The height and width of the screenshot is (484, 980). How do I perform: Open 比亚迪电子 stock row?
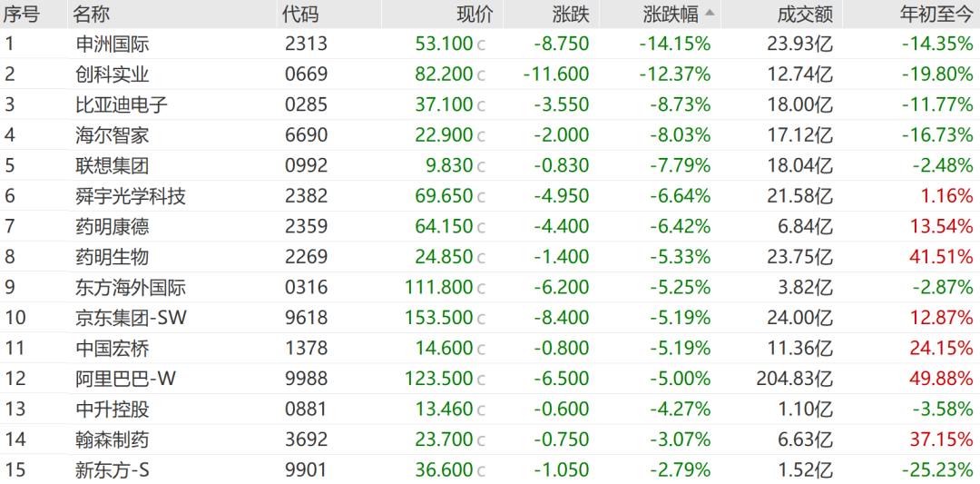[x=122, y=104]
